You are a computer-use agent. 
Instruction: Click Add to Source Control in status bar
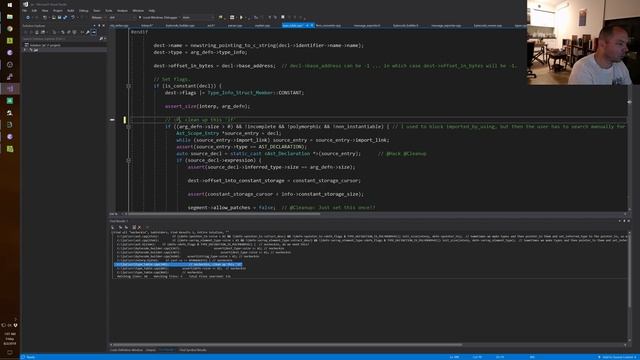[618, 357]
